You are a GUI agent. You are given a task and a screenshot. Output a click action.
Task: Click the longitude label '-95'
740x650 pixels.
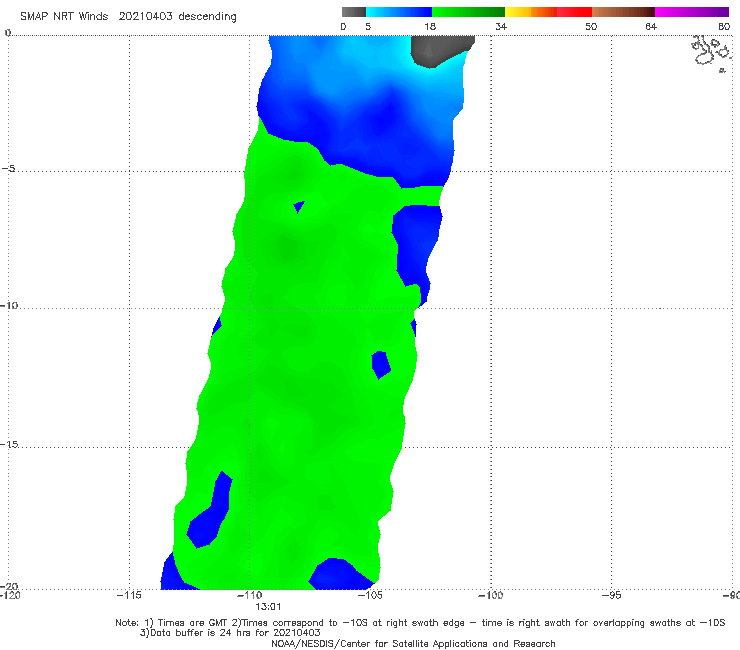611,595
